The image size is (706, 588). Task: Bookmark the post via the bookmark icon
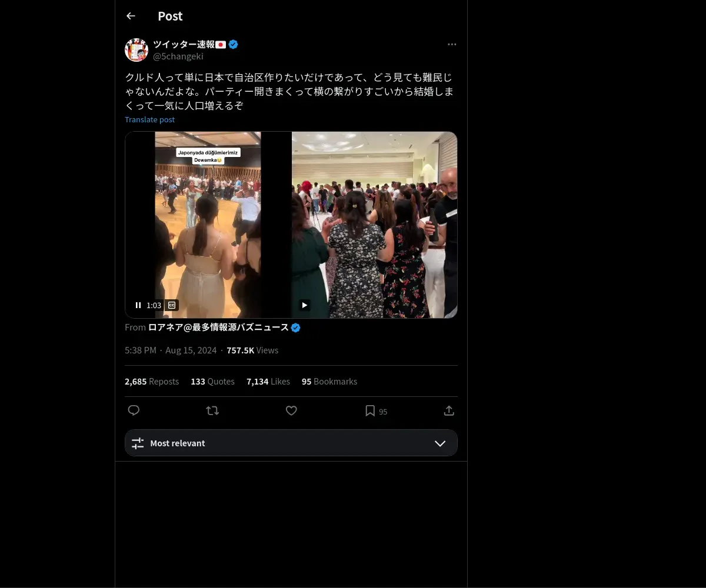pyautogui.click(x=370, y=410)
